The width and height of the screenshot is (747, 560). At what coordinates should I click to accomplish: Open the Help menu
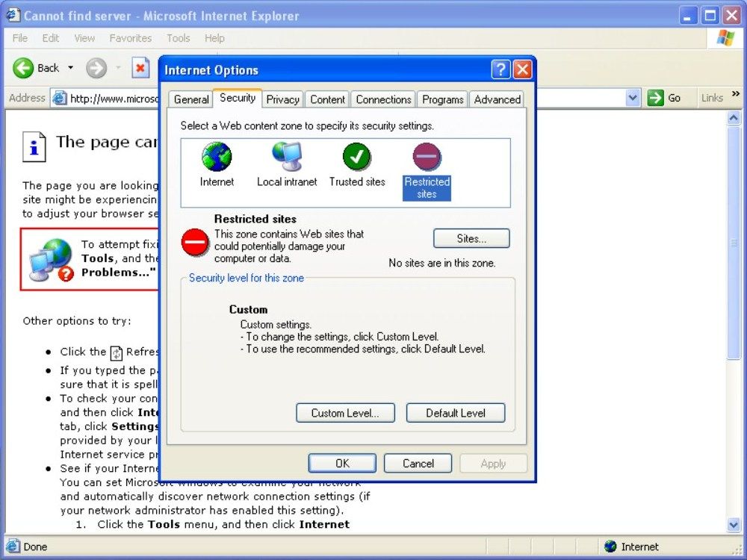[214, 38]
